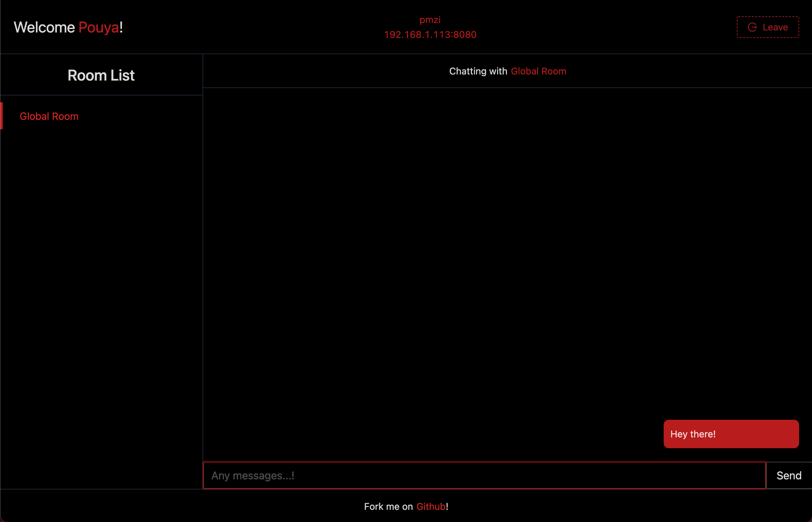
Task: Click the pmzi server name in header
Action: [x=430, y=20]
